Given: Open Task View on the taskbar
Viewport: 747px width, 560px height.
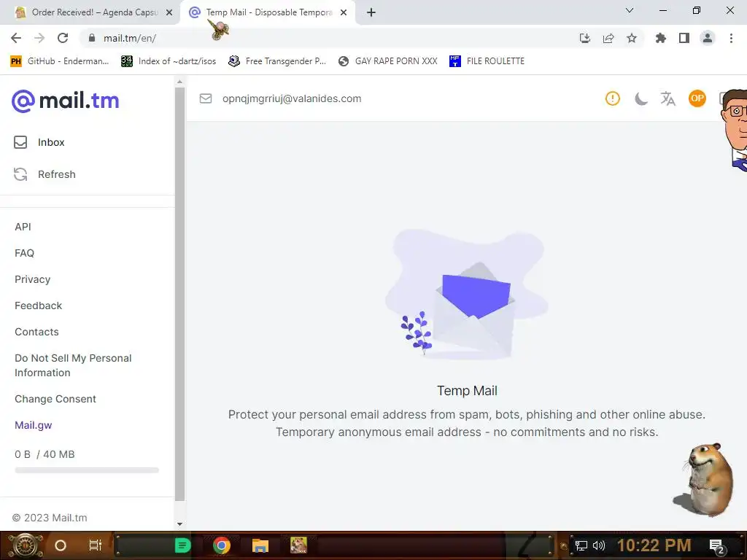Looking at the screenshot, I should 96,545.
